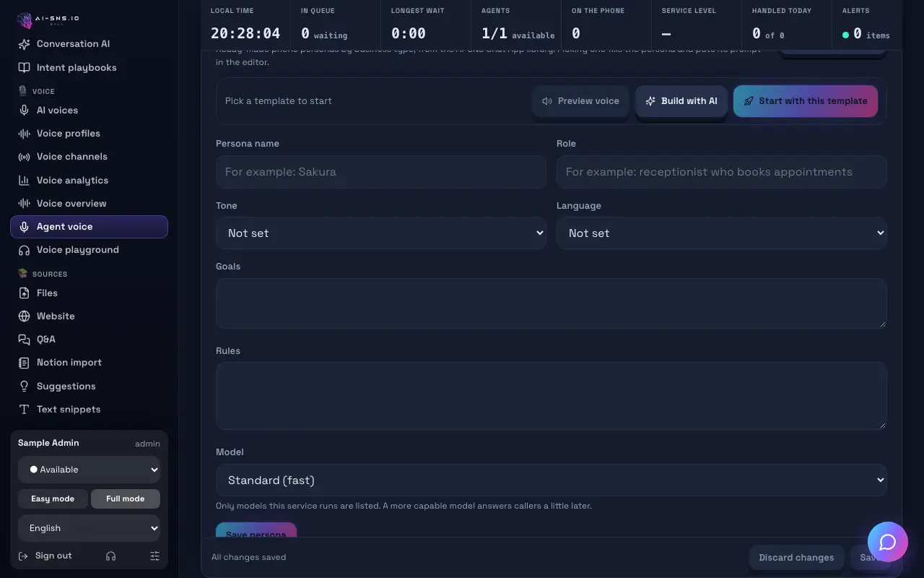Click the Save persona button
Viewport: 924px width, 578px height.
click(x=256, y=530)
